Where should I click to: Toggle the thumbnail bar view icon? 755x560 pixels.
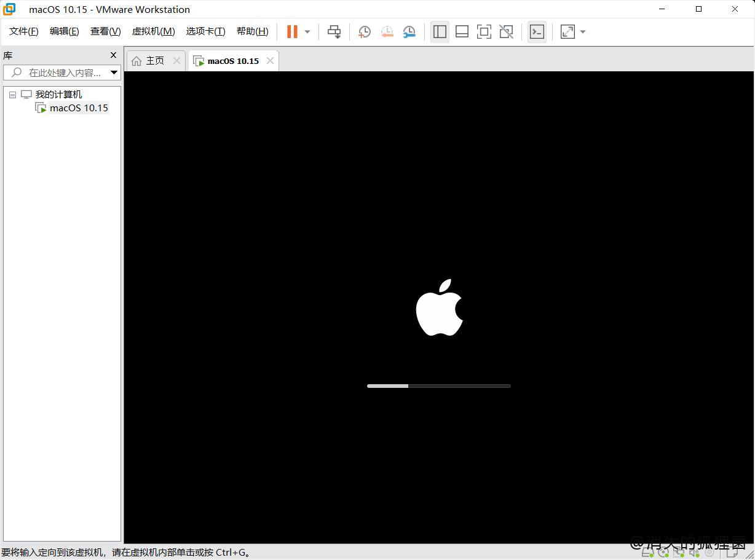[x=462, y=31]
